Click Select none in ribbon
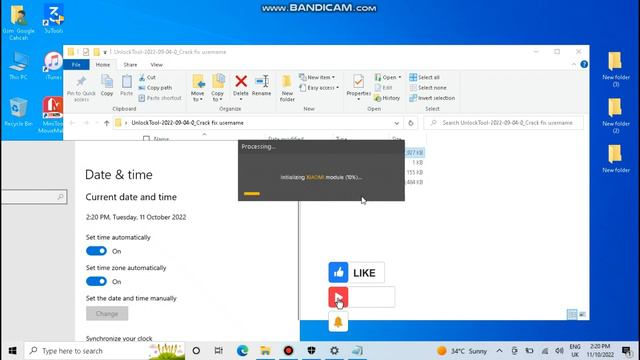This screenshot has height=360, width=640. click(428, 88)
